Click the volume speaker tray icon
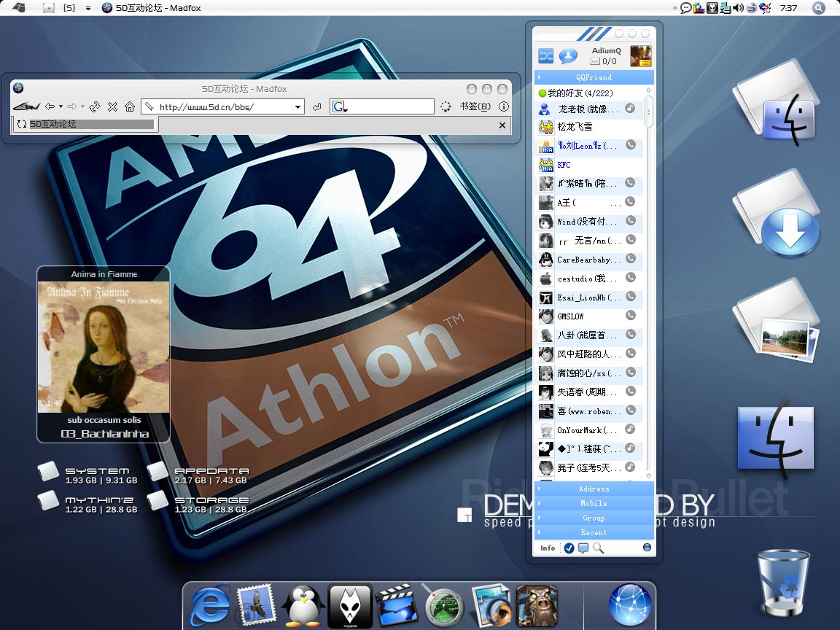This screenshot has width=840, height=630. pyautogui.click(x=738, y=7)
